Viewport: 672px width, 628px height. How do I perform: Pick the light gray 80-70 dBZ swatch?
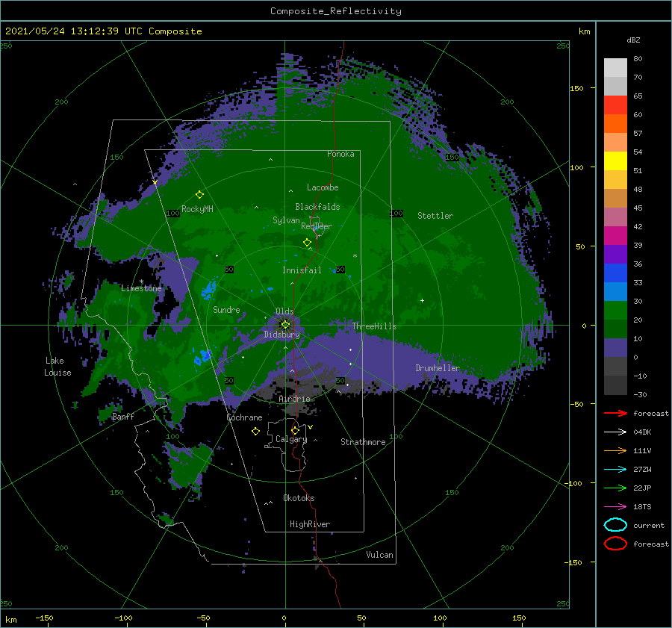pos(615,68)
